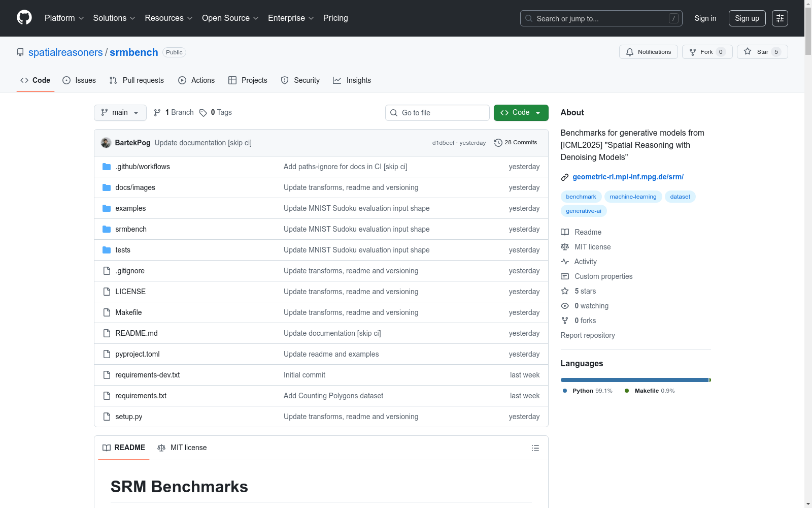Switch to the Projects tab

pyautogui.click(x=248, y=80)
